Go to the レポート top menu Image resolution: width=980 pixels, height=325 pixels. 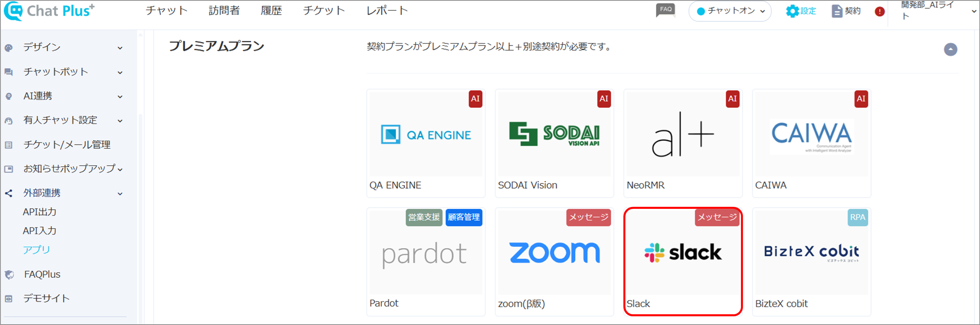387,10
